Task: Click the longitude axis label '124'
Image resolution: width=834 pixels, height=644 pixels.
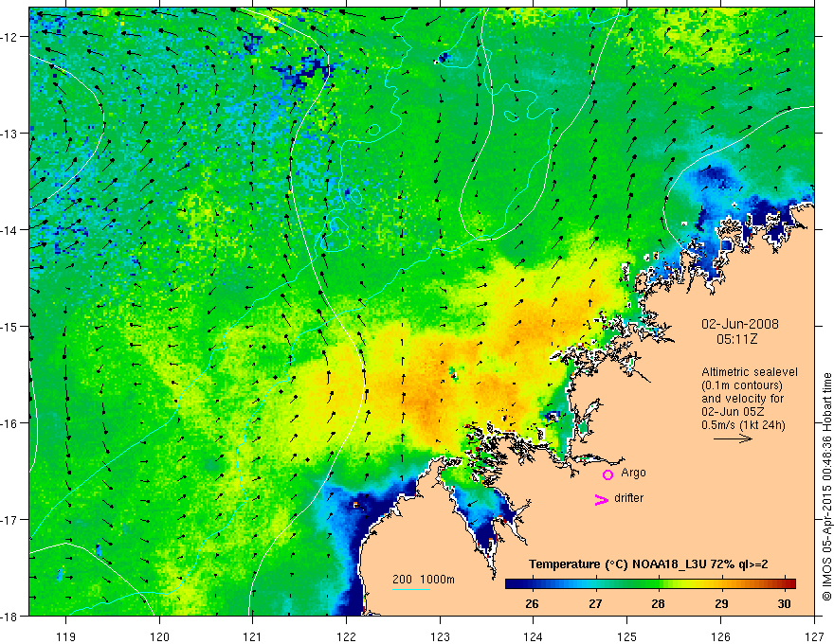Action: pyautogui.click(x=534, y=636)
